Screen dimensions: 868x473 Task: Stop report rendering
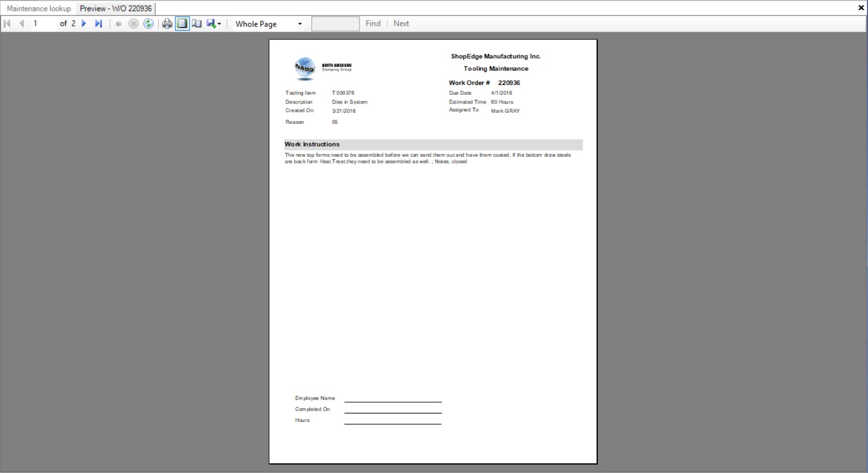133,23
